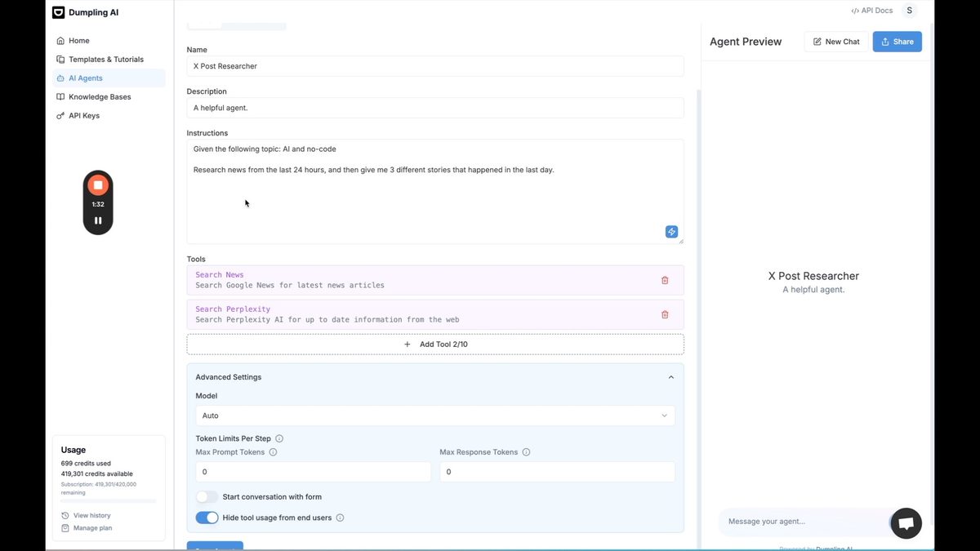This screenshot has height=551, width=980.
Task: Stop the screen recording
Action: [98, 185]
